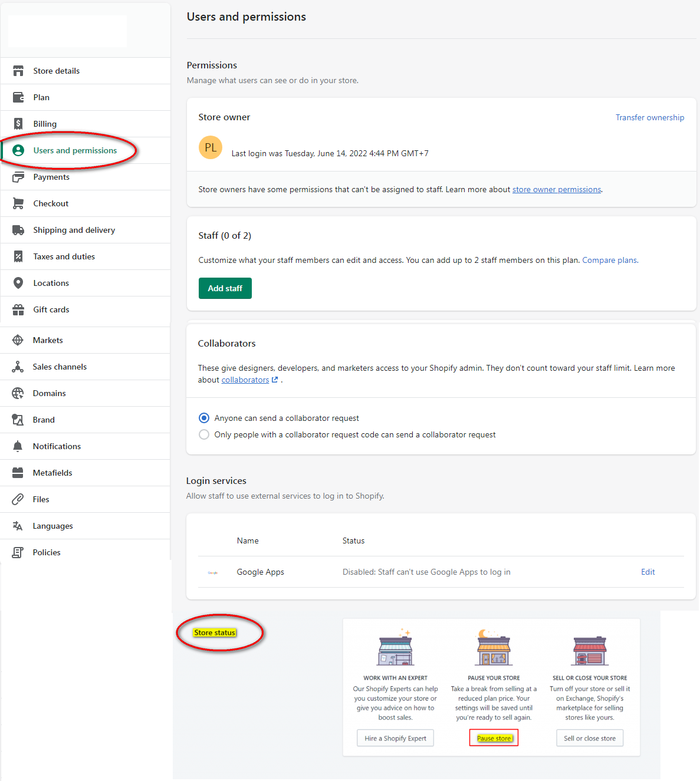Click the Policies document icon
Viewport: 700px width, 781px height.
18,552
